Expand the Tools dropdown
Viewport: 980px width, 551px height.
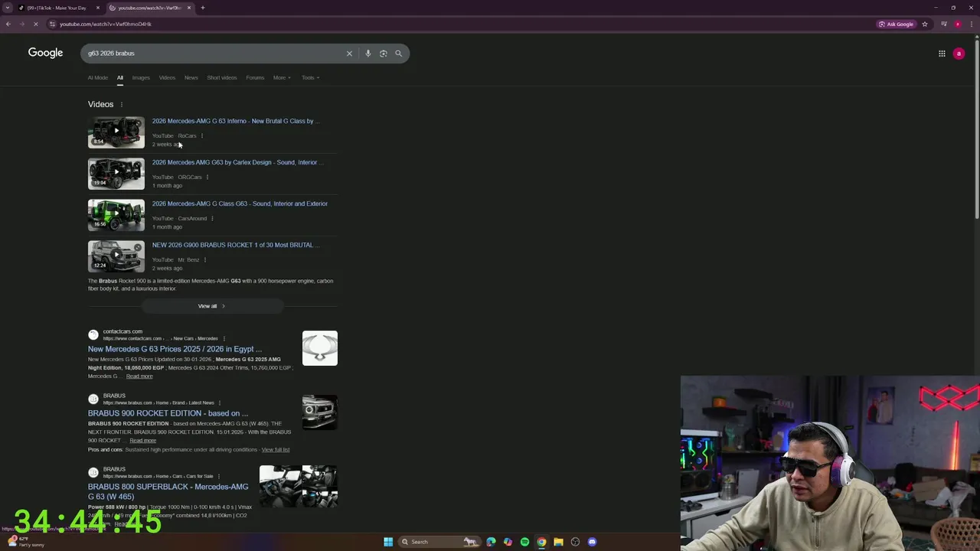click(x=310, y=77)
